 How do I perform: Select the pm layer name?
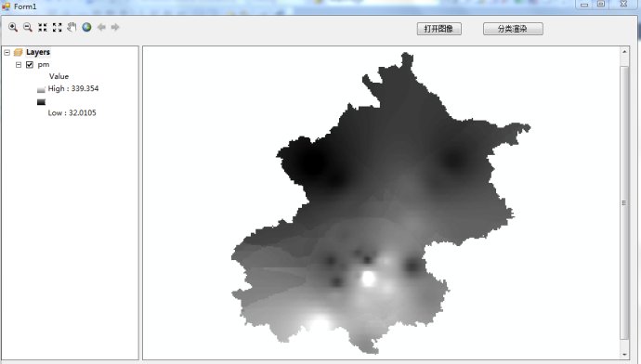[x=44, y=65]
